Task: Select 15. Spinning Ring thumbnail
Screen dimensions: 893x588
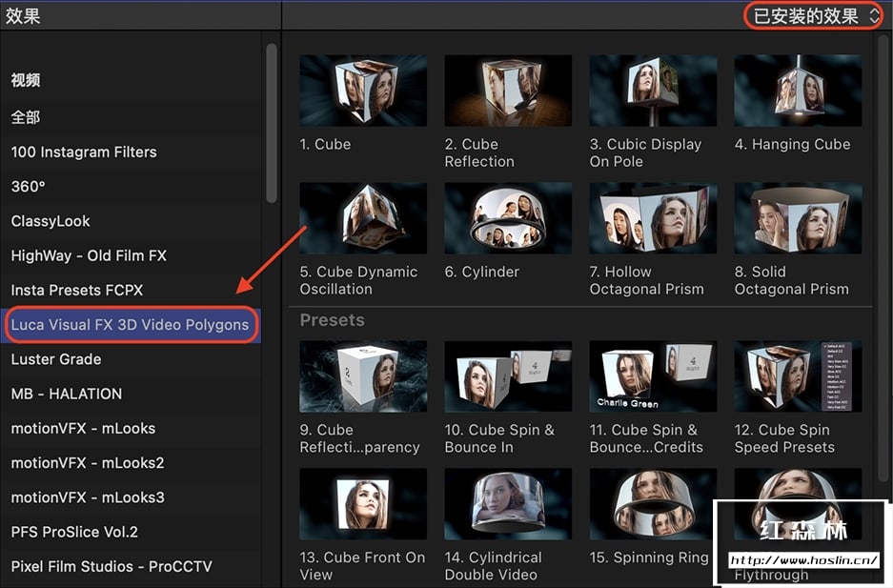Action: 653,504
